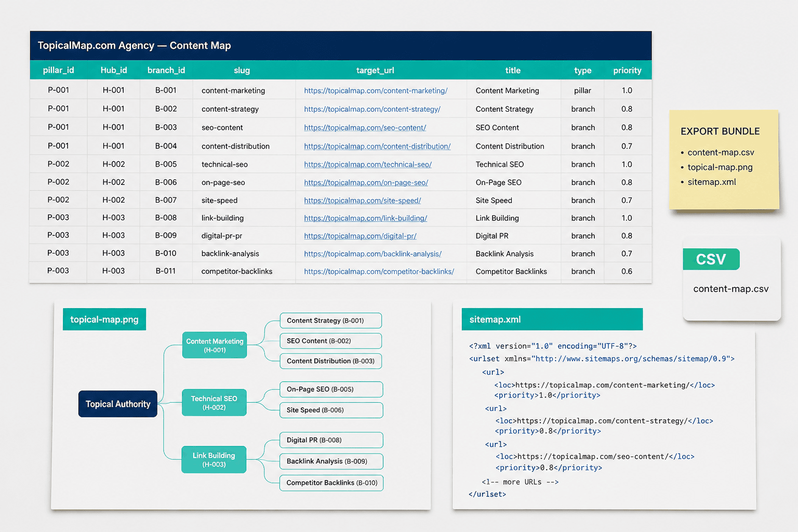Click the Site Speed (B-006) node
This screenshot has width=798, height=532.
331,410
